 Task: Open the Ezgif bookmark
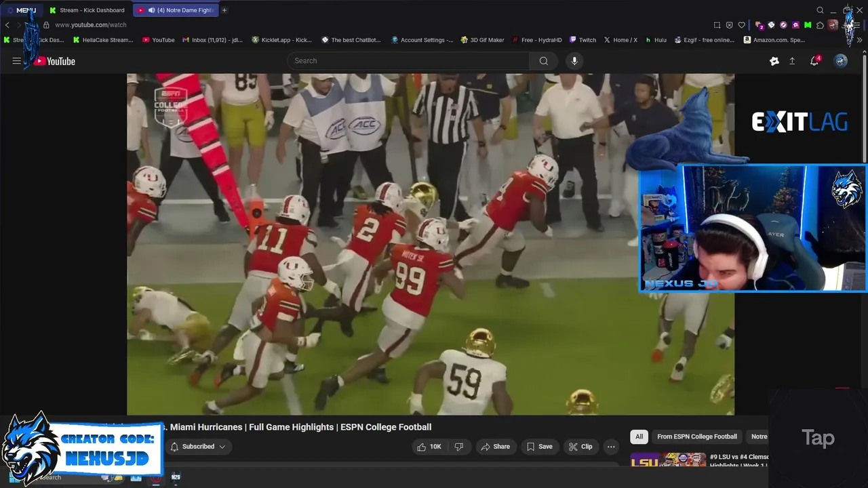pyautogui.click(x=705, y=40)
